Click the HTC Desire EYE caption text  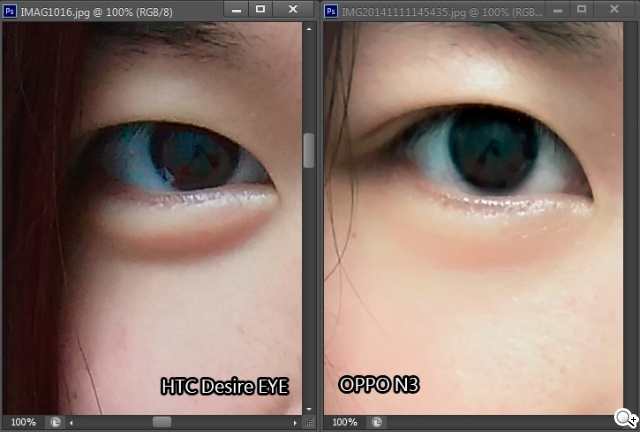tap(225, 386)
